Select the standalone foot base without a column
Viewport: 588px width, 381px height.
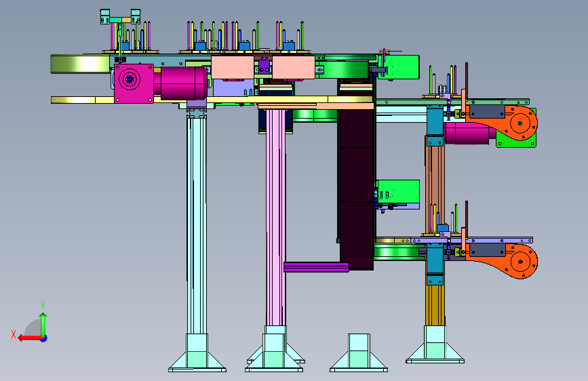click(359, 353)
